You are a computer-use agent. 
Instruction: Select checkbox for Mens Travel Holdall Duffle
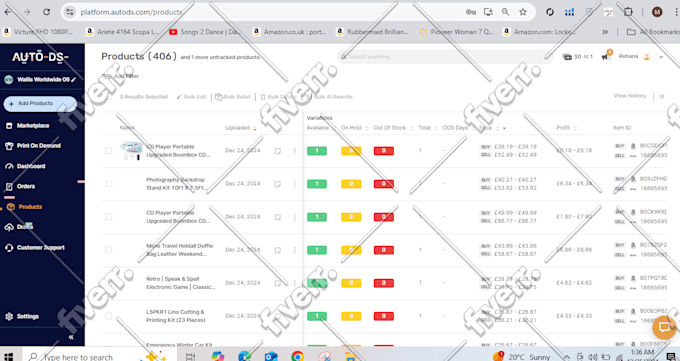click(108, 249)
